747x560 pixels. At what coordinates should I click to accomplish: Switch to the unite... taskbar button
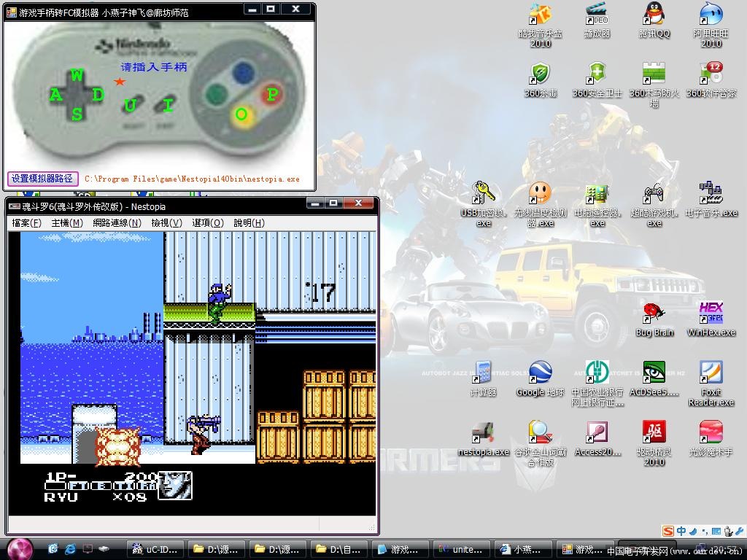coord(461,550)
